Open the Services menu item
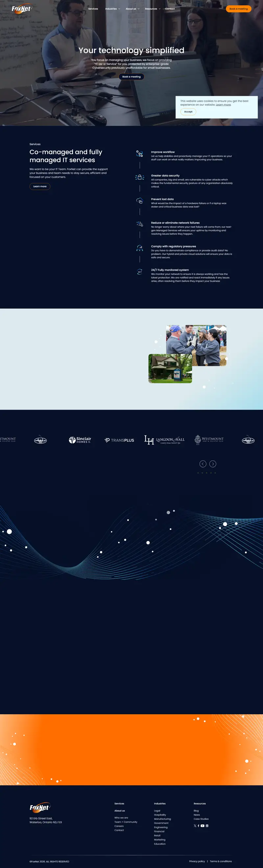The image size is (263, 868). (93, 9)
